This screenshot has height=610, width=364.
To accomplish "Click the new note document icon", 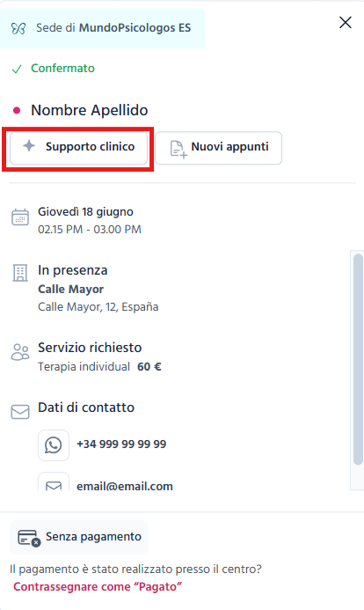I will tap(178, 150).
